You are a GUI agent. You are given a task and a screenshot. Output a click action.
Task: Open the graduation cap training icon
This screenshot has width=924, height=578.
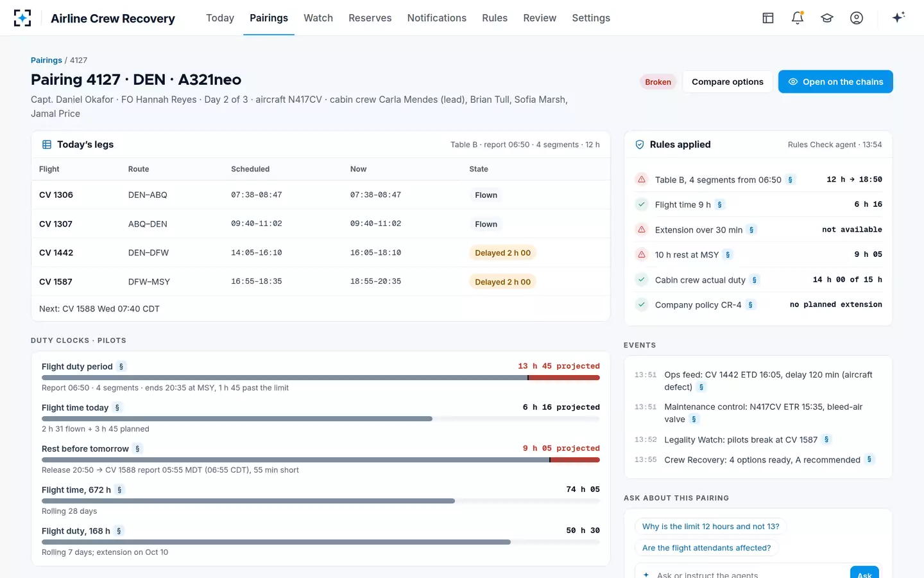(x=827, y=18)
